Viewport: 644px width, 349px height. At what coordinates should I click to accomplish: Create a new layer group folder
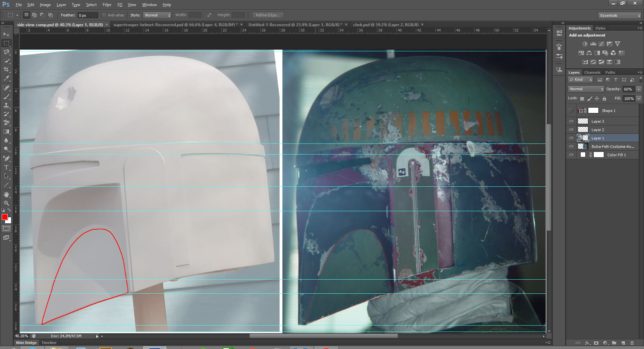point(614,343)
